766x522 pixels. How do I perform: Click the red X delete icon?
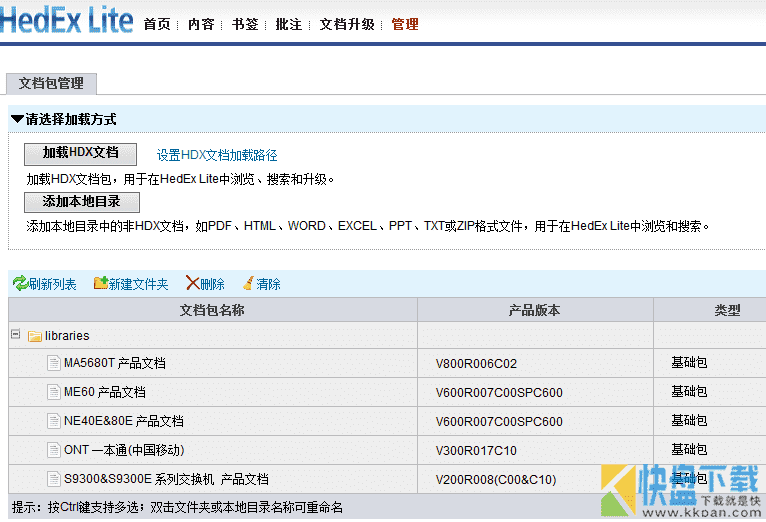(192, 283)
